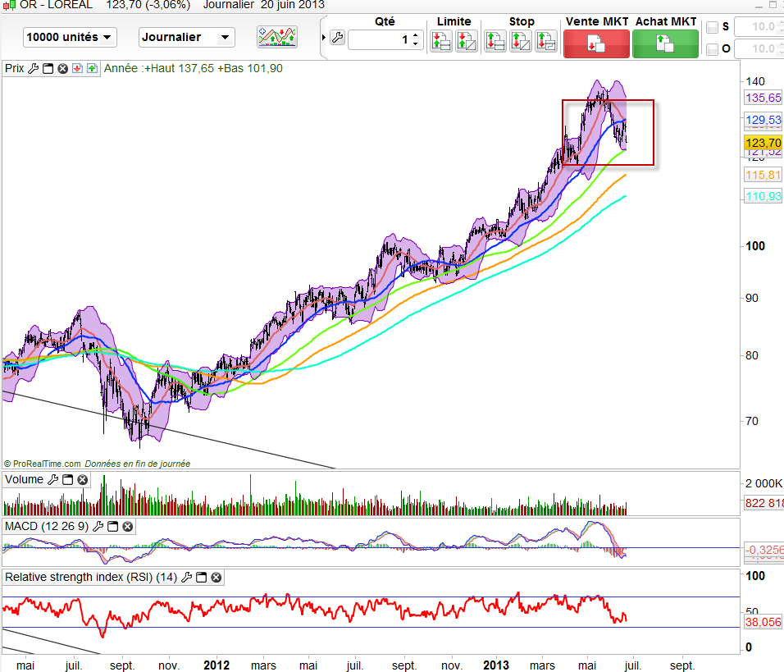
Task: Open Prix panel wrench settings
Action: 34,68
